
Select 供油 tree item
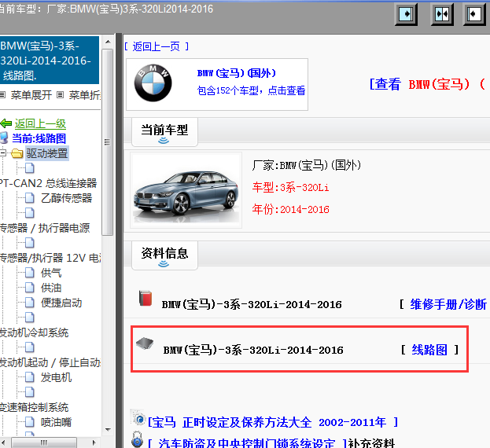51,288
